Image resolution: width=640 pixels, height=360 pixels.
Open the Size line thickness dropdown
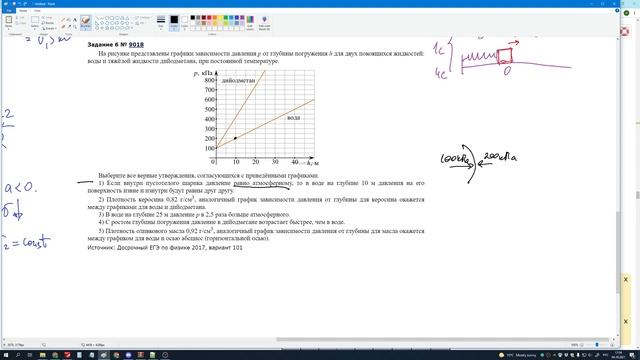(161, 22)
